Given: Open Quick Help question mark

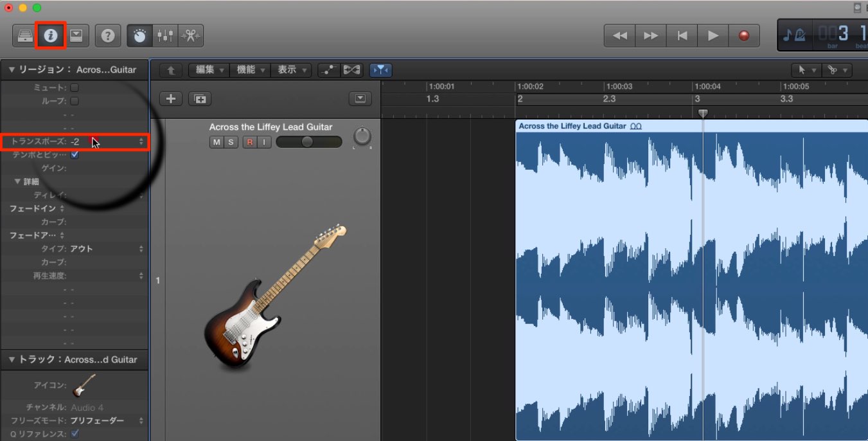Looking at the screenshot, I should (108, 35).
